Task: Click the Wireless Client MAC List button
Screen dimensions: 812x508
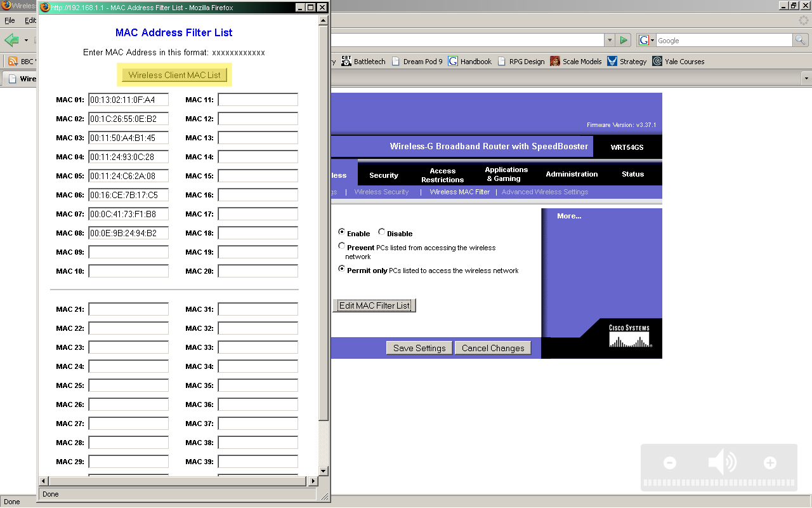Action: 174,75
